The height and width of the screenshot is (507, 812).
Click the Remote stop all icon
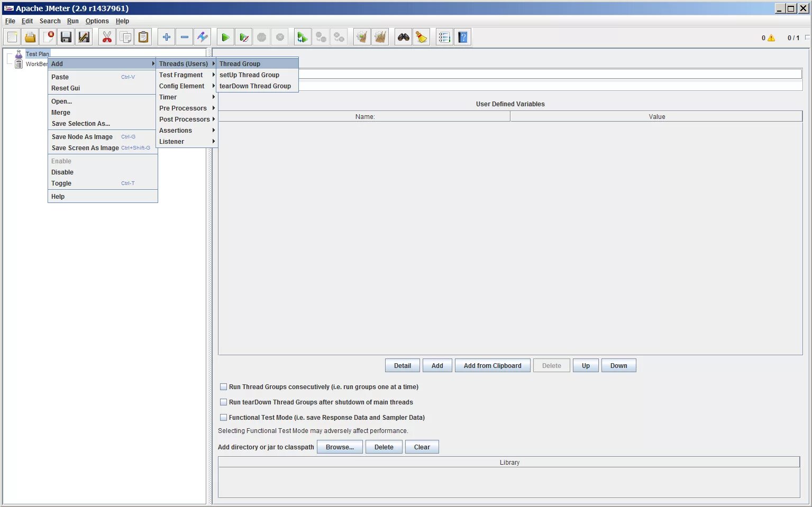tap(321, 37)
